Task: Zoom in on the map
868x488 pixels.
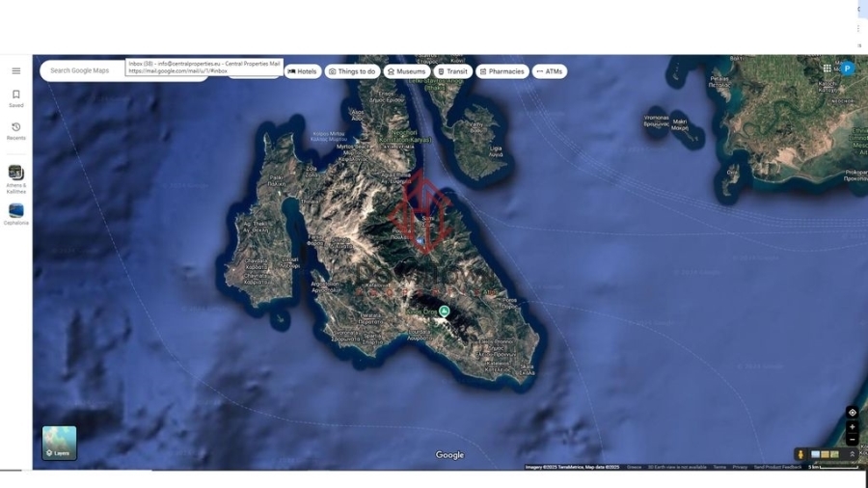Action: click(852, 427)
